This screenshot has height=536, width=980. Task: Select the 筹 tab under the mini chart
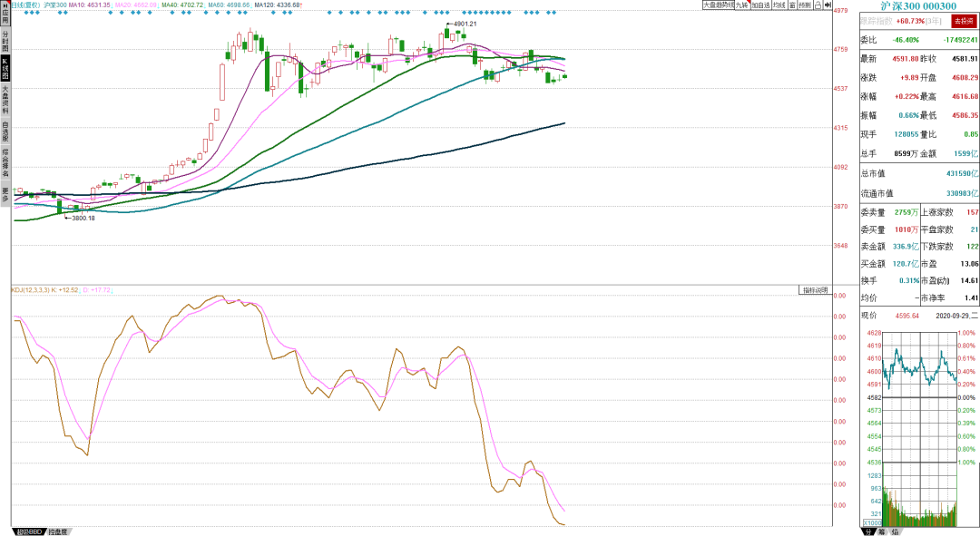(x=881, y=531)
